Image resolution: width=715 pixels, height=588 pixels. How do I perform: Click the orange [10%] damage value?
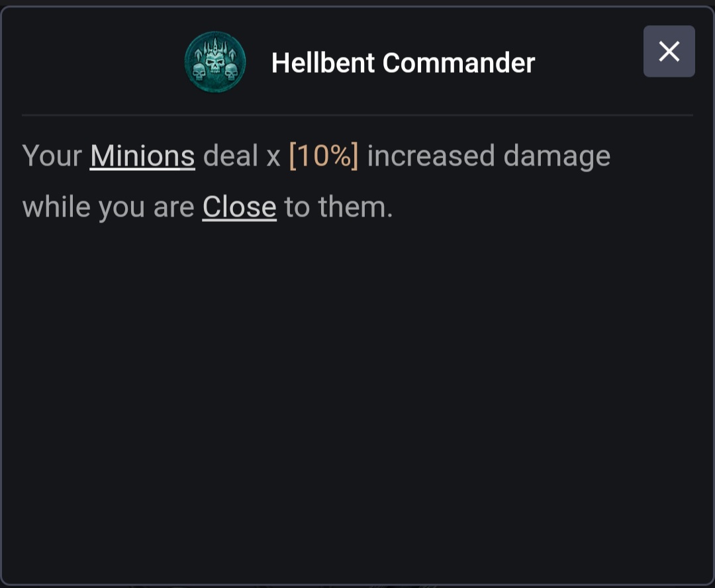324,156
